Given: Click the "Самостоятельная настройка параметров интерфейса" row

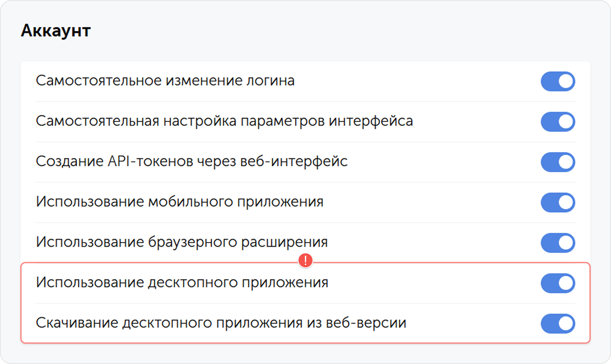Looking at the screenshot, I should [x=305, y=122].
